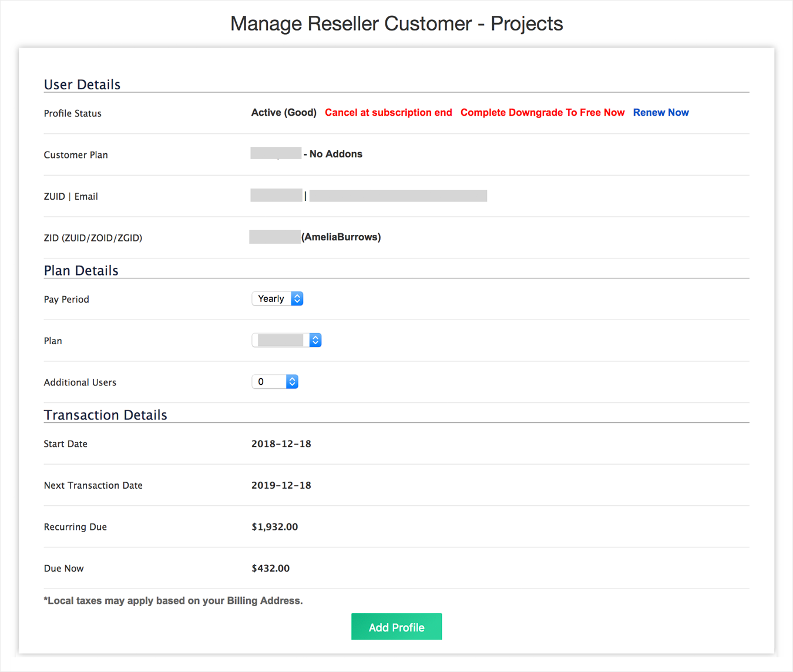793x672 pixels.
Task: Select Complete Downgrade To Free Now
Action: (542, 113)
